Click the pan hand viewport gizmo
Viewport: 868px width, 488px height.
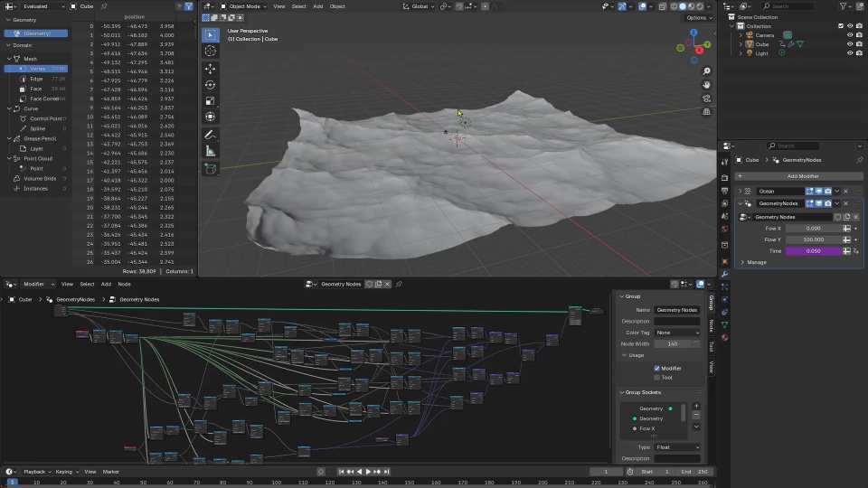pos(706,85)
